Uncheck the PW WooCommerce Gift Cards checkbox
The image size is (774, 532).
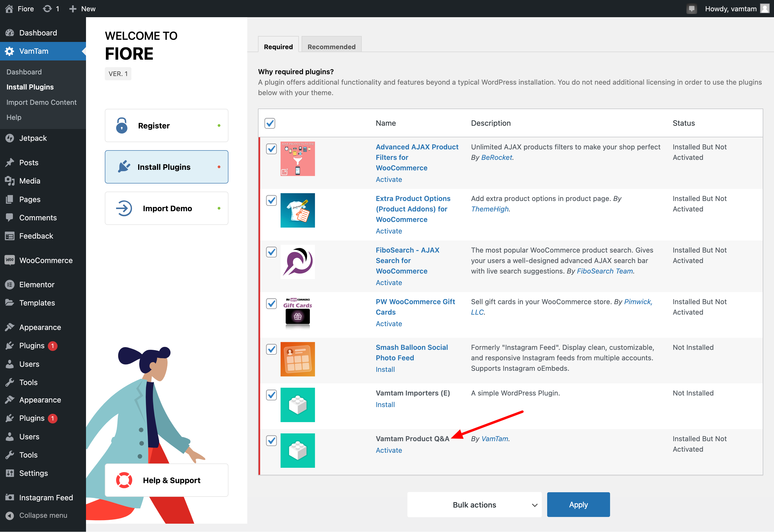271,304
